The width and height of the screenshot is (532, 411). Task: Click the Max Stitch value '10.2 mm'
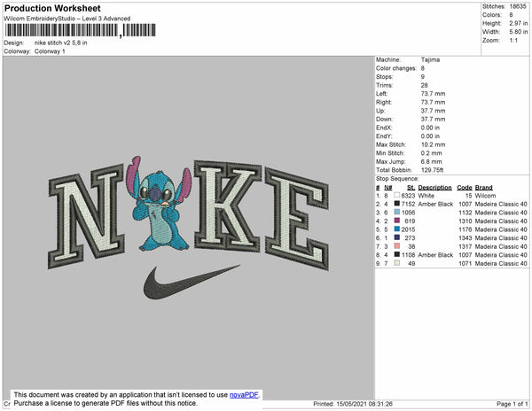(434, 144)
